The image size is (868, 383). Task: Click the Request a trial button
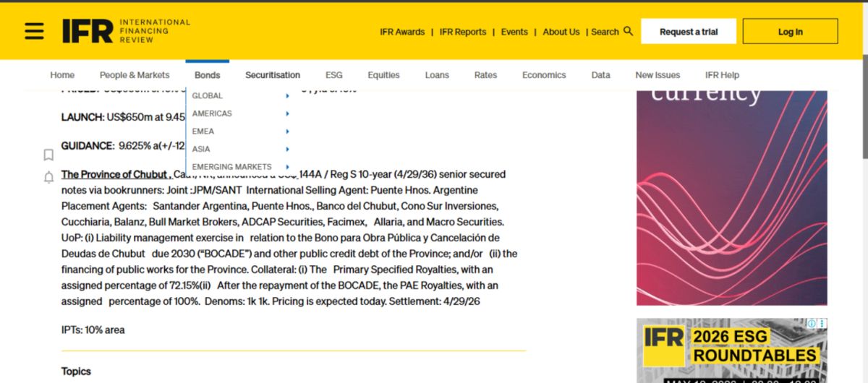[688, 32]
